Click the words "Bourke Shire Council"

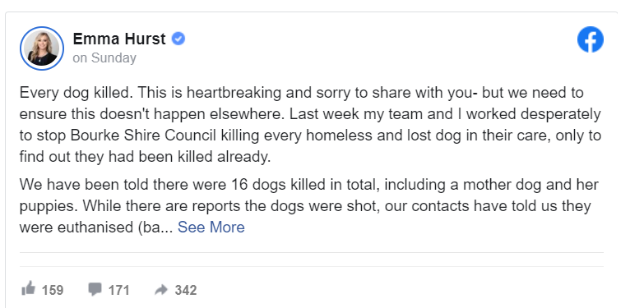coord(143,136)
